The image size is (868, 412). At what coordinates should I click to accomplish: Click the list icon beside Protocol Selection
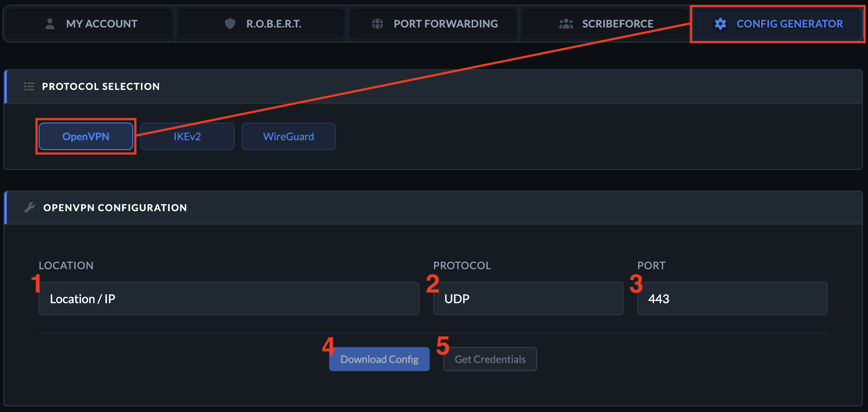click(29, 86)
